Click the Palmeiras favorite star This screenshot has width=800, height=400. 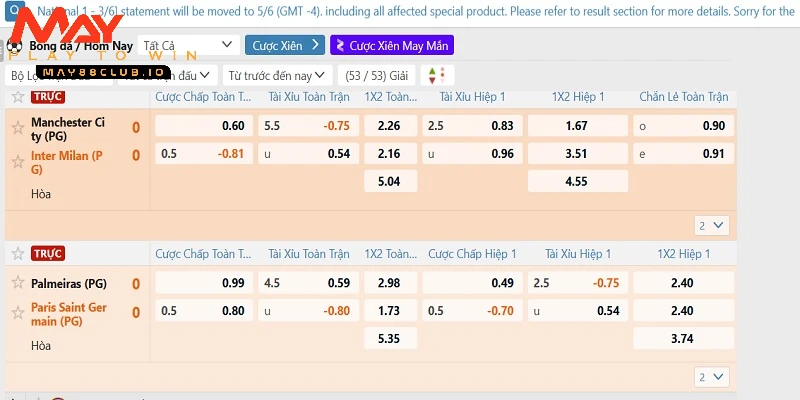tap(17, 283)
